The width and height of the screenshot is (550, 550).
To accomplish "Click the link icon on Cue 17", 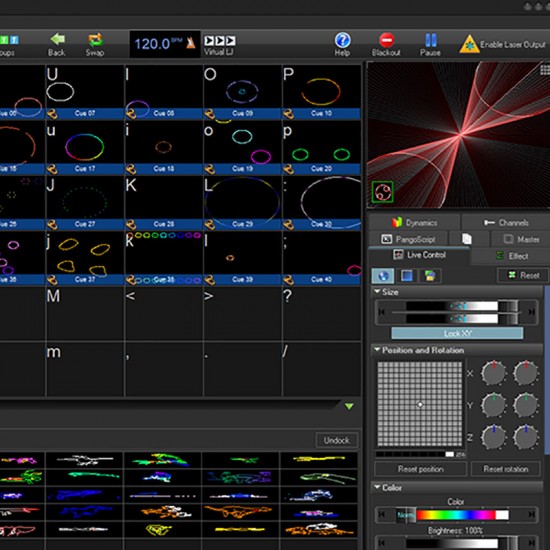I will 52,169.
